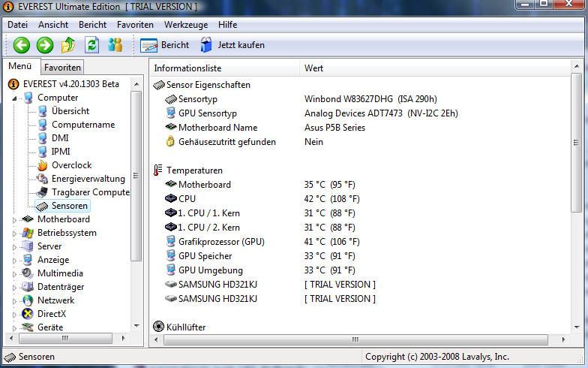Click the green Forward arrow icon
588x368 pixels.
[45, 45]
